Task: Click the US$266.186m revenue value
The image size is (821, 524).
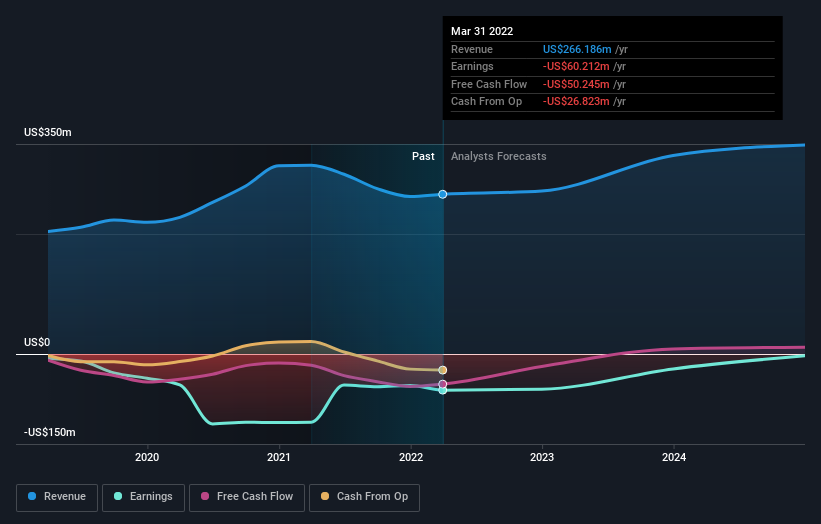Action: pyautogui.click(x=577, y=49)
